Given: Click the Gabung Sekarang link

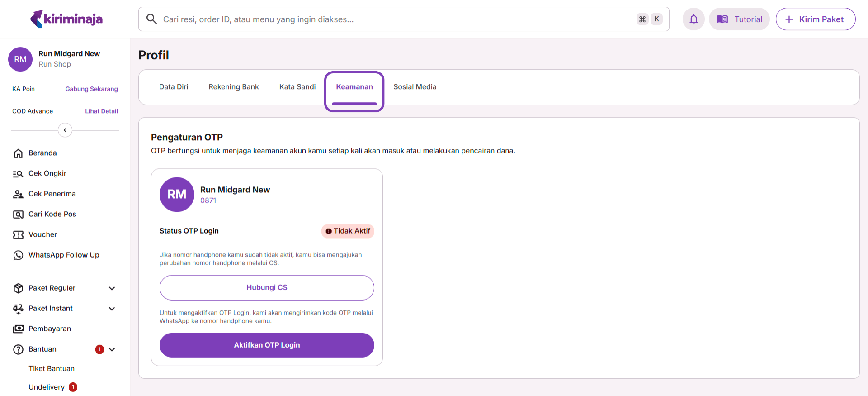Looking at the screenshot, I should [x=91, y=89].
